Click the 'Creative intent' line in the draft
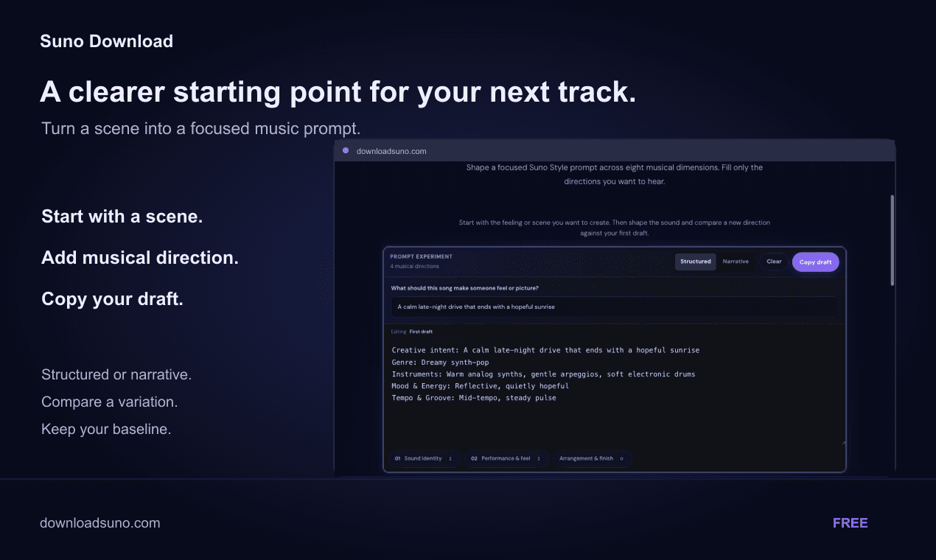This screenshot has height=560, width=936. tap(545, 350)
